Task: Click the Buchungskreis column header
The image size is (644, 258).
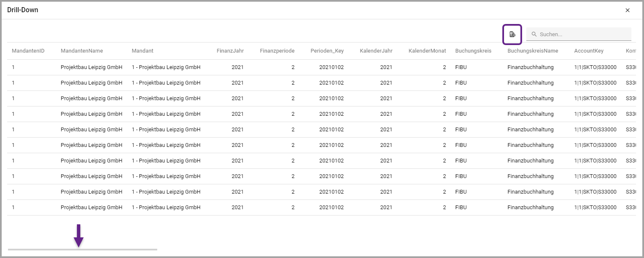Action: coord(473,51)
